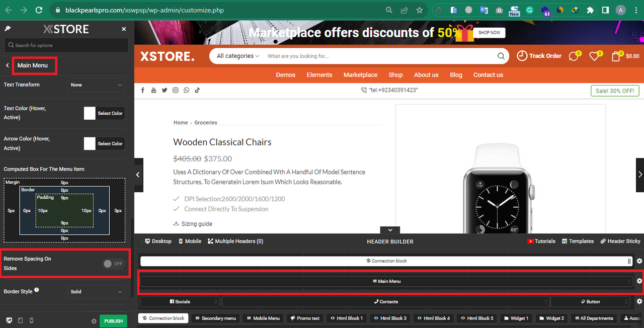
Task: Collapse header builder with down chevron
Action: pos(390,230)
